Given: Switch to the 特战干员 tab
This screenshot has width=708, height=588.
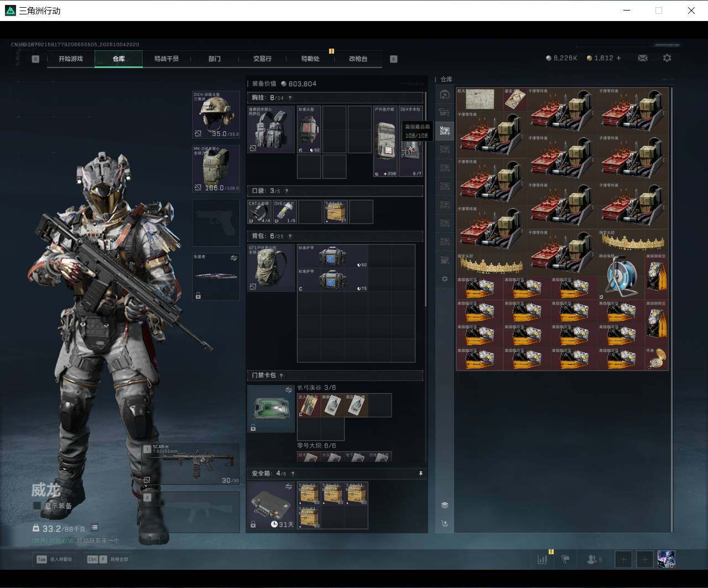Looking at the screenshot, I should 166,59.
